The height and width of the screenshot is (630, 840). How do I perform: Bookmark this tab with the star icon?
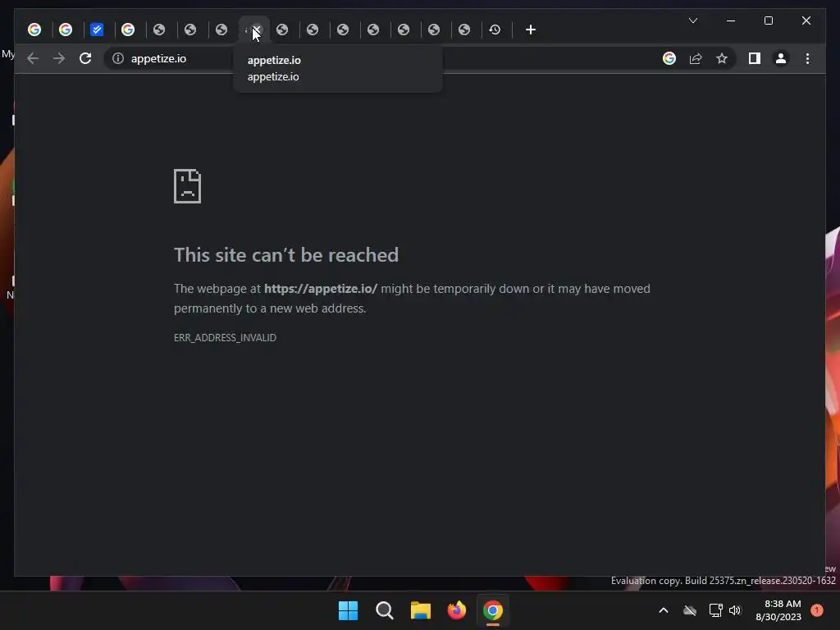(x=722, y=58)
